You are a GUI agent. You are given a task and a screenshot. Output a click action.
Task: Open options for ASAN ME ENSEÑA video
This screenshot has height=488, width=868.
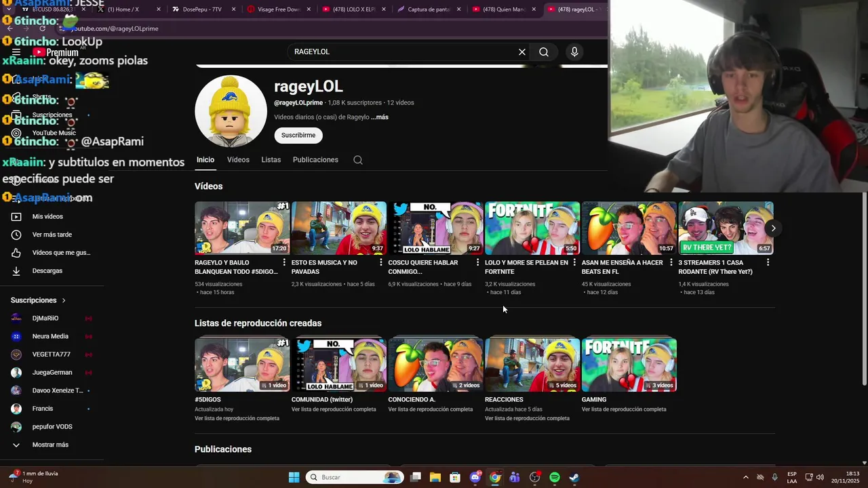click(671, 262)
